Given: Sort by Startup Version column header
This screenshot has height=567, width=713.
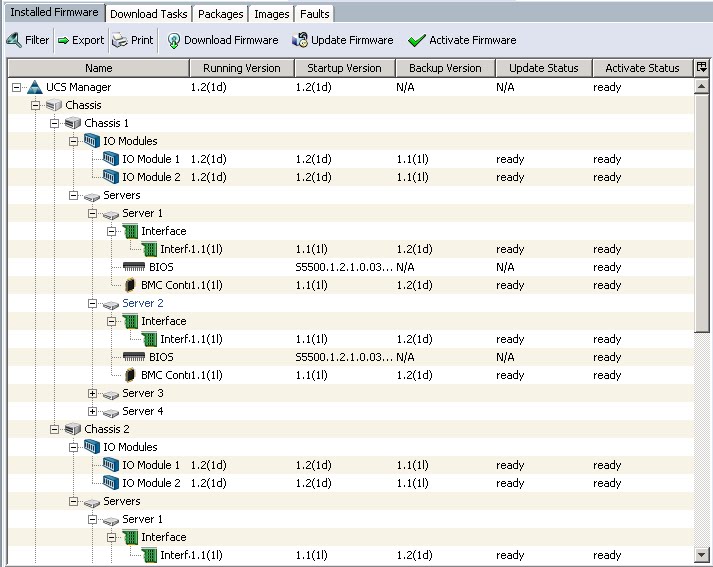Looking at the screenshot, I should pos(345,68).
